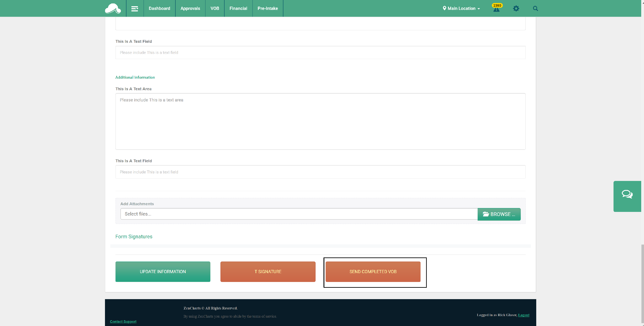This screenshot has width=644, height=326.
Task: Select the VOB menu item
Action: pyautogui.click(x=214, y=8)
